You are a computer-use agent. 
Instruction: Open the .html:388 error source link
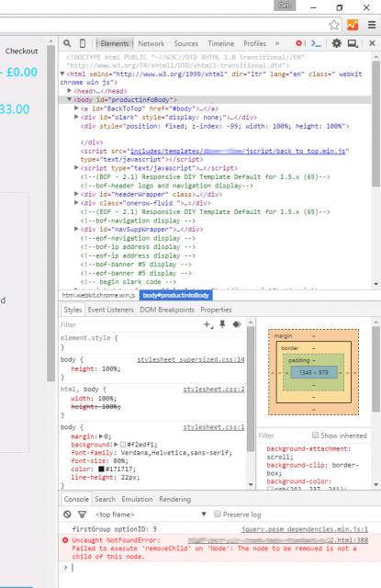(x=278, y=540)
